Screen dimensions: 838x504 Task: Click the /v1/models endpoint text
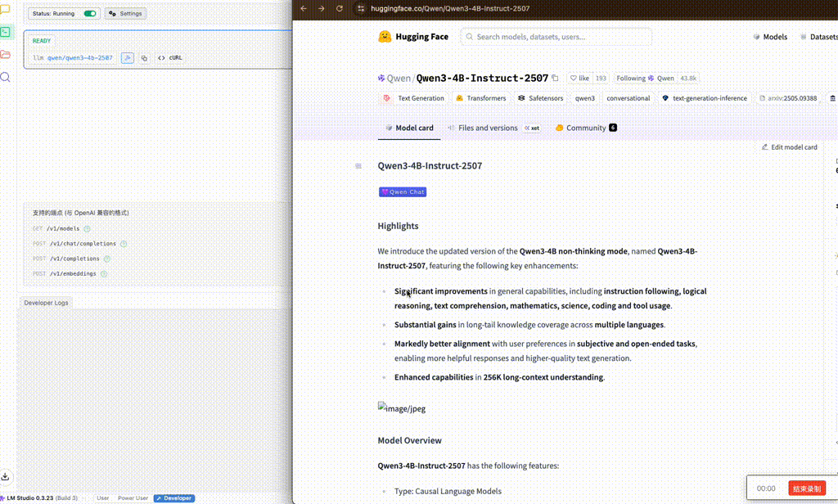pyautogui.click(x=63, y=229)
